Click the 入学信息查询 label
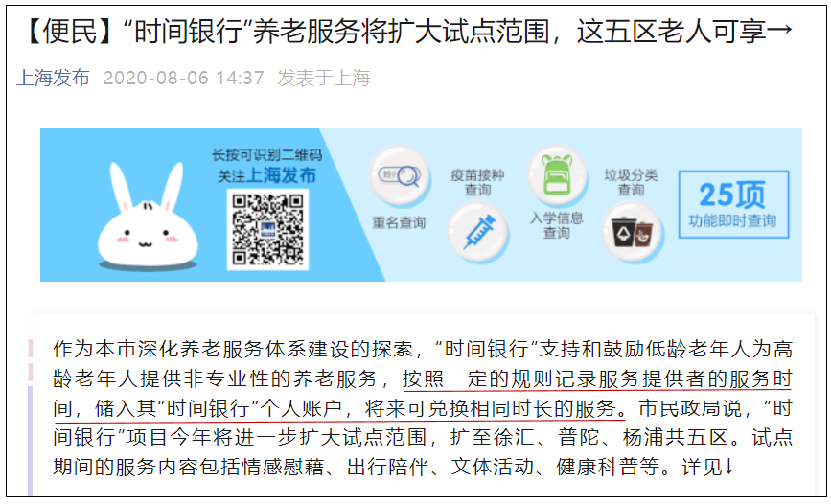This screenshot has width=831, height=504. pyautogui.click(x=557, y=225)
